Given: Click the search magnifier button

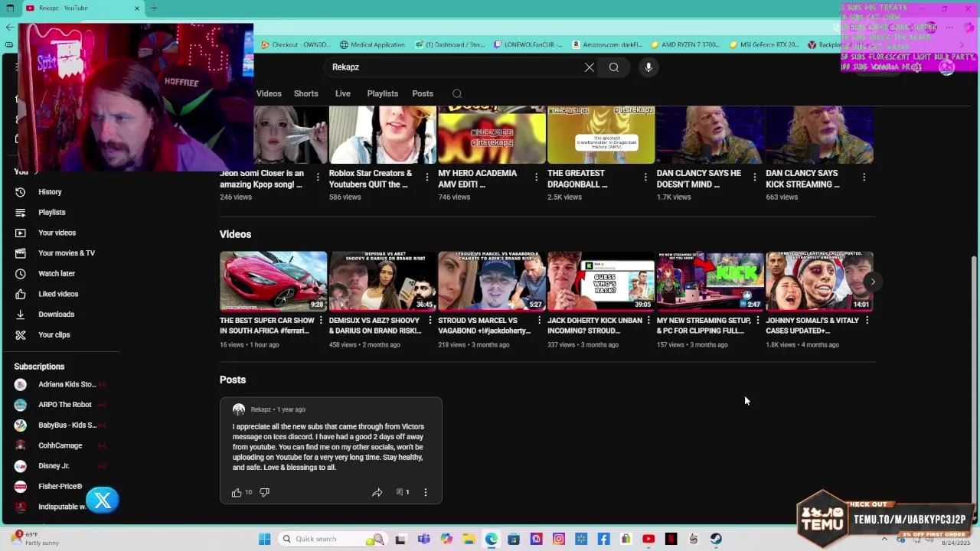Looking at the screenshot, I should [614, 67].
